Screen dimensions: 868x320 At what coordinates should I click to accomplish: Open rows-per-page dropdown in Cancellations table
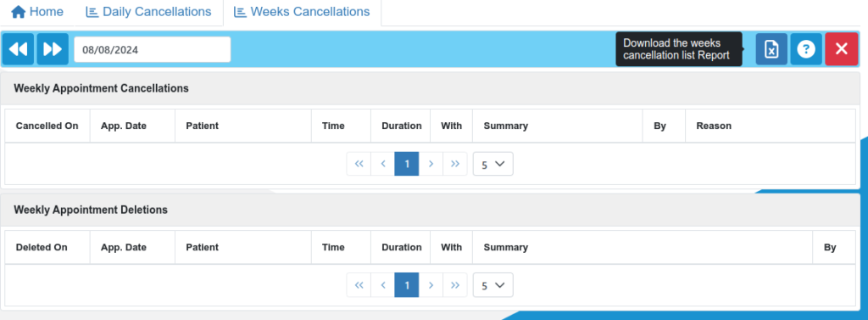[x=492, y=164]
